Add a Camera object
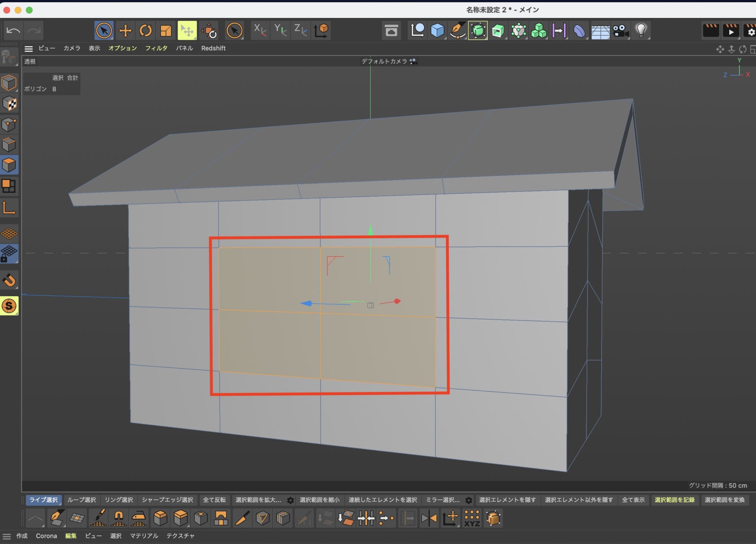The height and width of the screenshot is (544, 756). 620,31
